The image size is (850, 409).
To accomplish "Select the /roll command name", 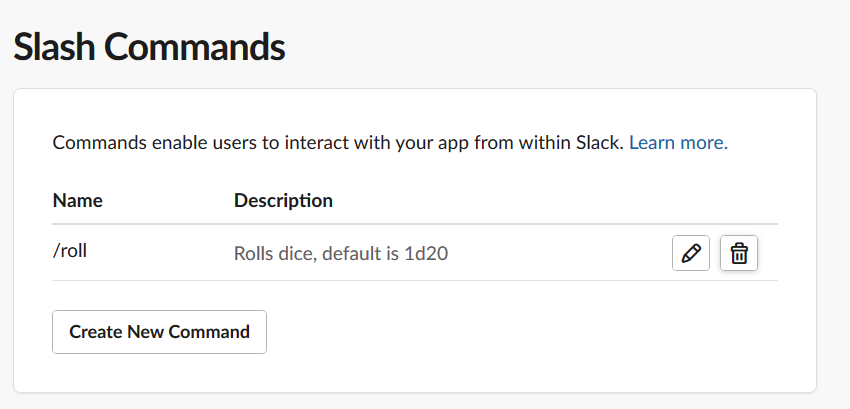I will click(x=70, y=252).
